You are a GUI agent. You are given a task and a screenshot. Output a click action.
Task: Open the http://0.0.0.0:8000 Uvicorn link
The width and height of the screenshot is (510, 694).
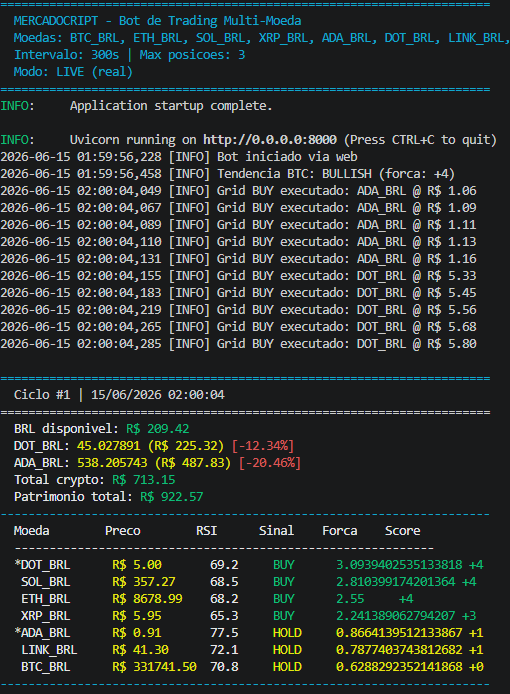click(270, 140)
